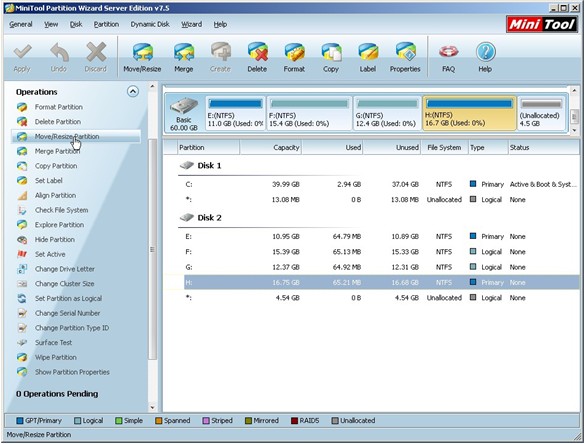Image resolution: width=585 pixels, height=444 pixels.
Task: Click the Change Partition Type ID icon
Action: tap(22, 328)
